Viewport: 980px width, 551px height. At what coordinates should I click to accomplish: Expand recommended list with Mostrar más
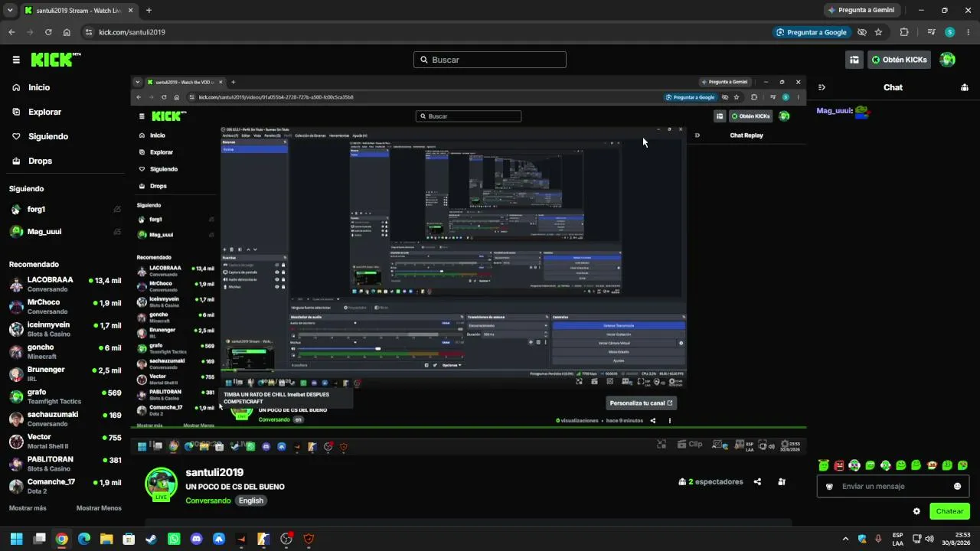28,508
